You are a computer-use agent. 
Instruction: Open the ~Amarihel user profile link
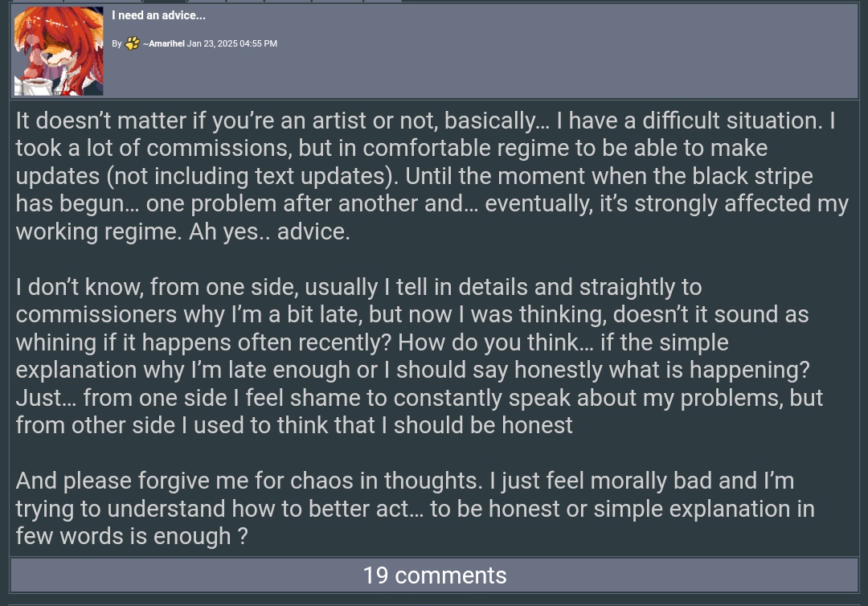(x=164, y=43)
